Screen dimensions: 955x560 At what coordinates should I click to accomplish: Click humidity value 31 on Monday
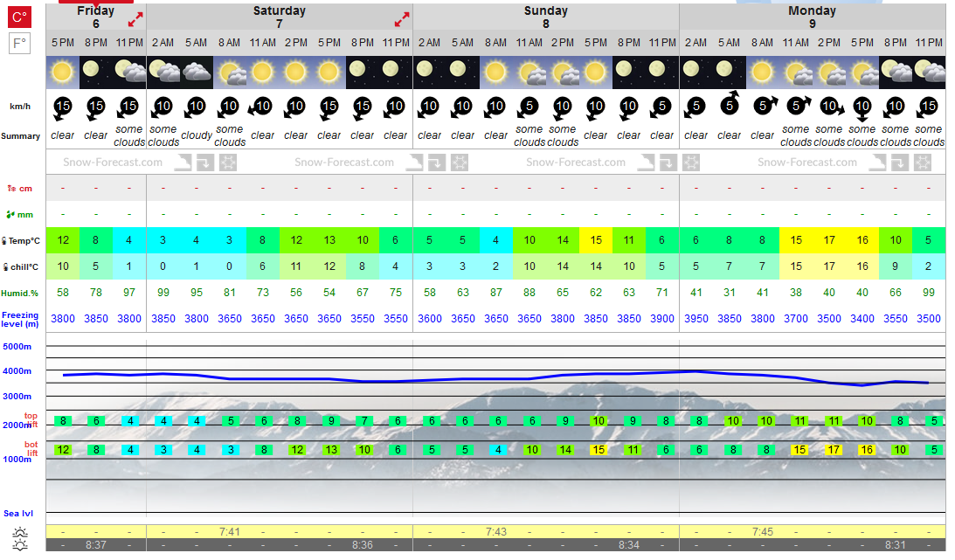pos(729,293)
